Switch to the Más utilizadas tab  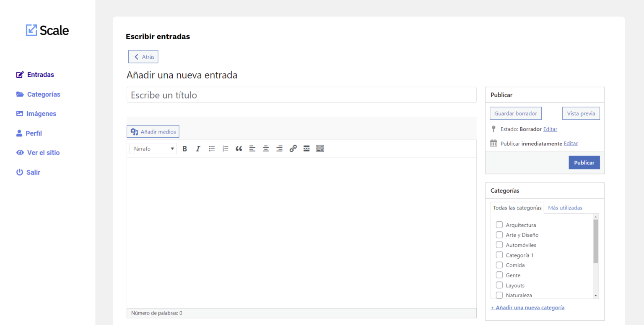565,207
